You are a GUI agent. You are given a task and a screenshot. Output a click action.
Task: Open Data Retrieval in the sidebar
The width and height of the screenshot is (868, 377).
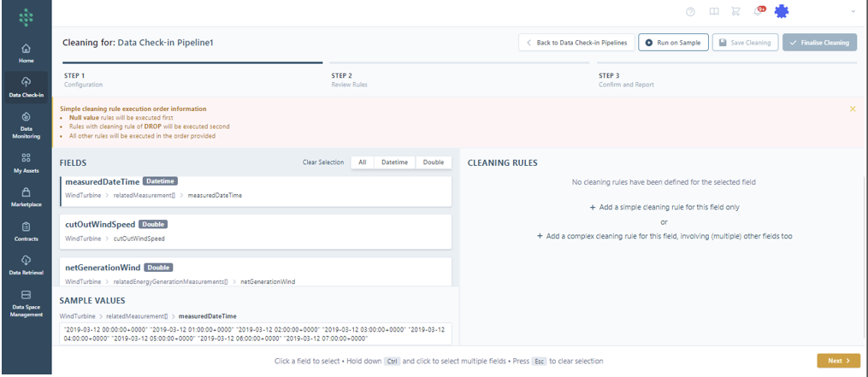(26, 265)
